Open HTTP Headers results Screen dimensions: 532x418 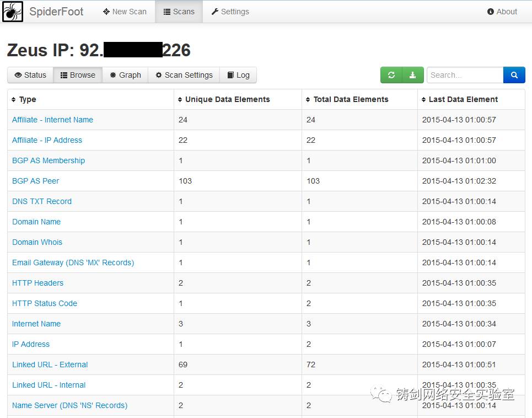[37, 283]
